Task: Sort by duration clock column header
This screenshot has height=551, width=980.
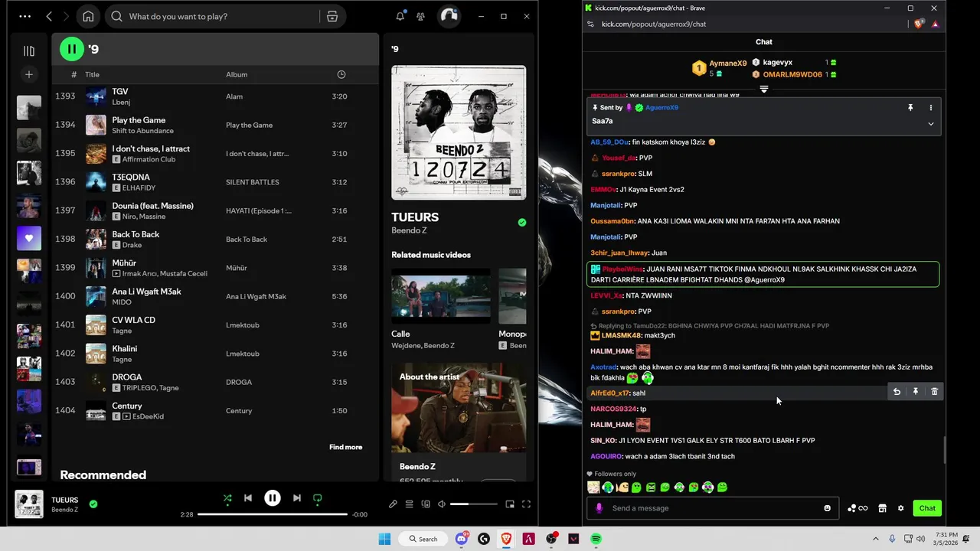Action: click(341, 74)
